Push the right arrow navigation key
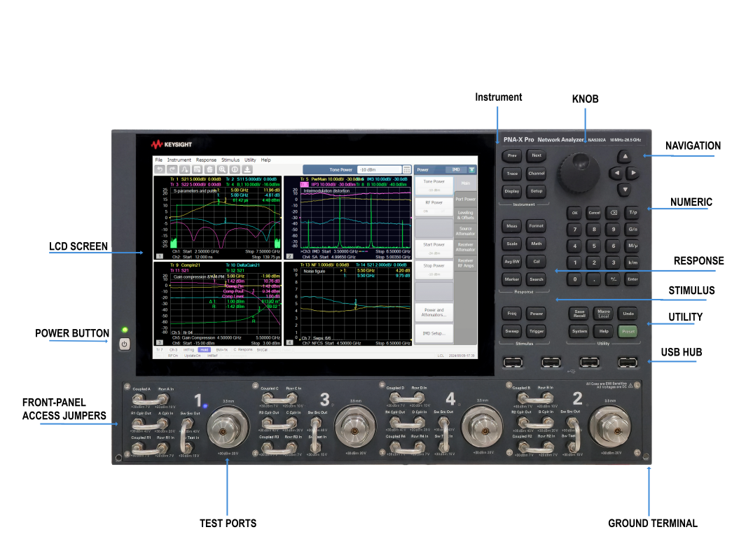 coord(633,173)
